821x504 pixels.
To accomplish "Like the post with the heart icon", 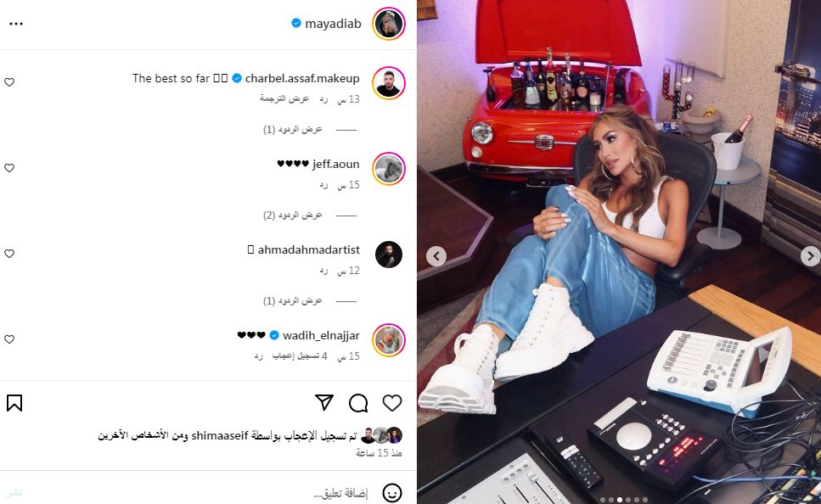I will [x=391, y=403].
